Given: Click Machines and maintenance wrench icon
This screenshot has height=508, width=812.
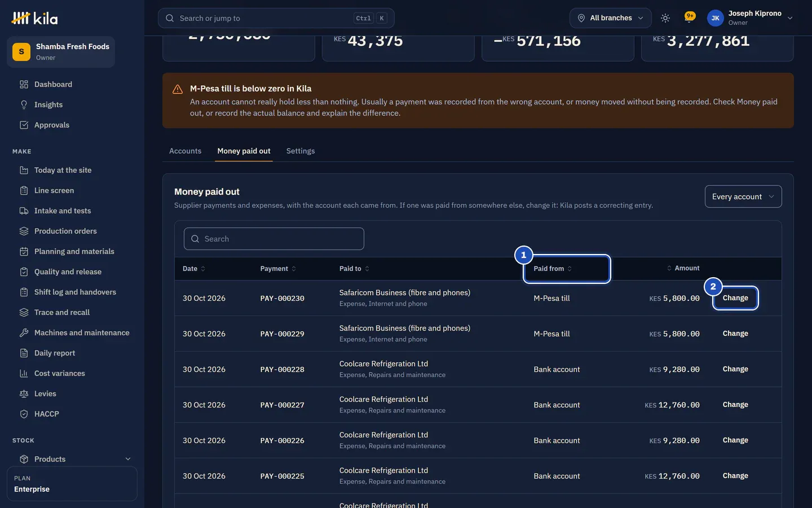Looking at the screenshot, I should point(24,333).
